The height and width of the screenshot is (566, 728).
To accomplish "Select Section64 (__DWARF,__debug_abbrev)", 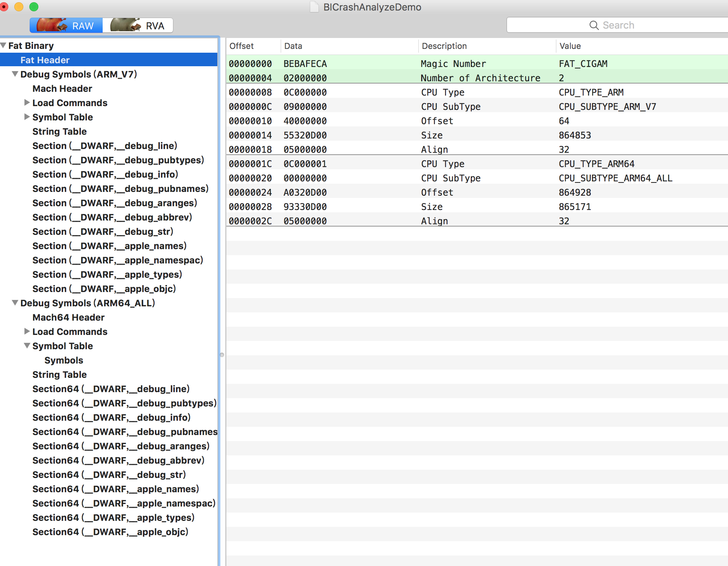I will pos(118,460).
